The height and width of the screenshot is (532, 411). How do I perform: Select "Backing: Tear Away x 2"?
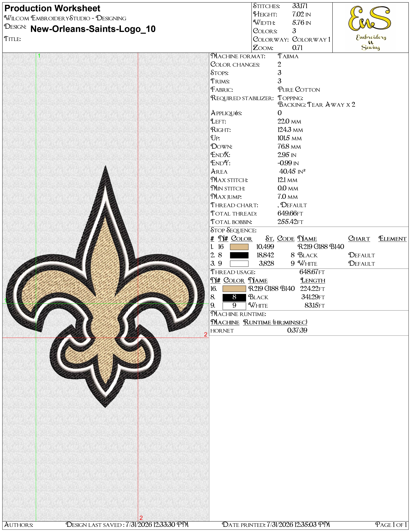tap(317, 105)
